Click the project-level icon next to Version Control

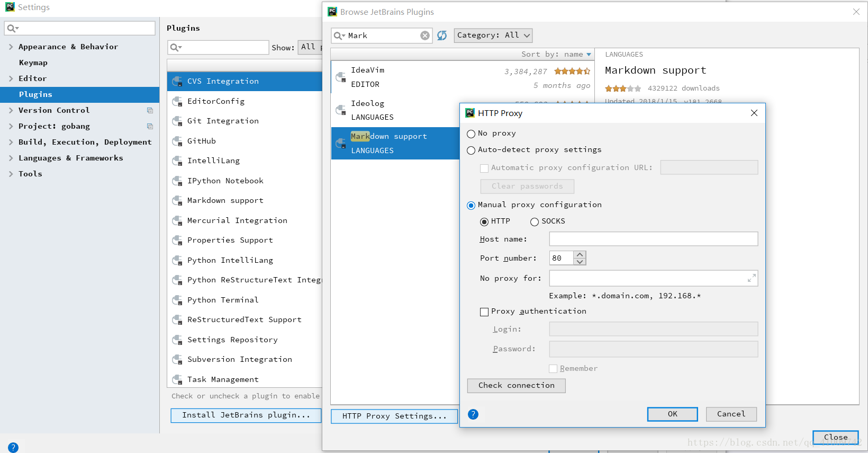[x=150, y=110]
